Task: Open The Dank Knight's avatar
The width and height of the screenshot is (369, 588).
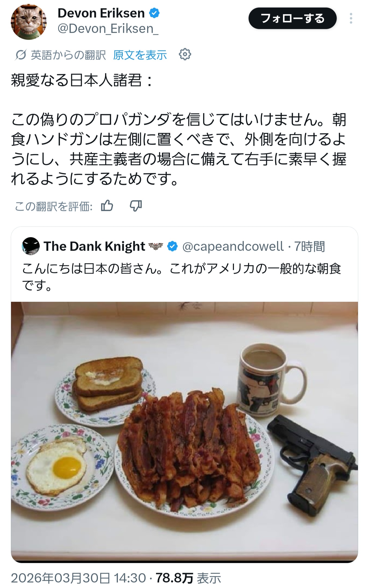Action: [x=31, y=246]
